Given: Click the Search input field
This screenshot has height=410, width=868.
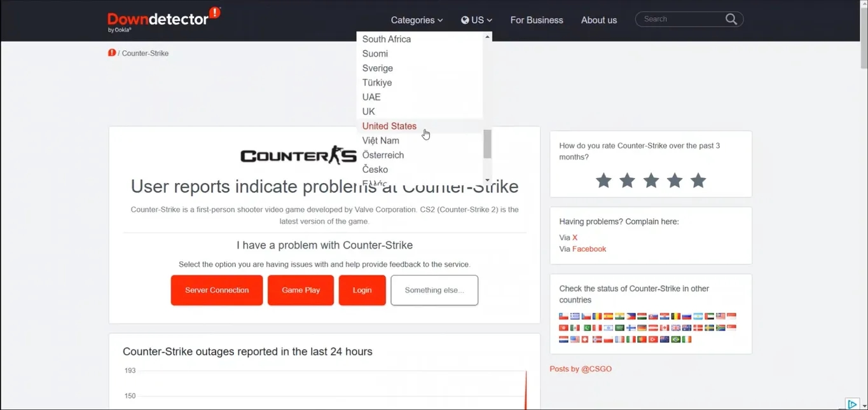Looking at the screenshot, I should point(680,19).
